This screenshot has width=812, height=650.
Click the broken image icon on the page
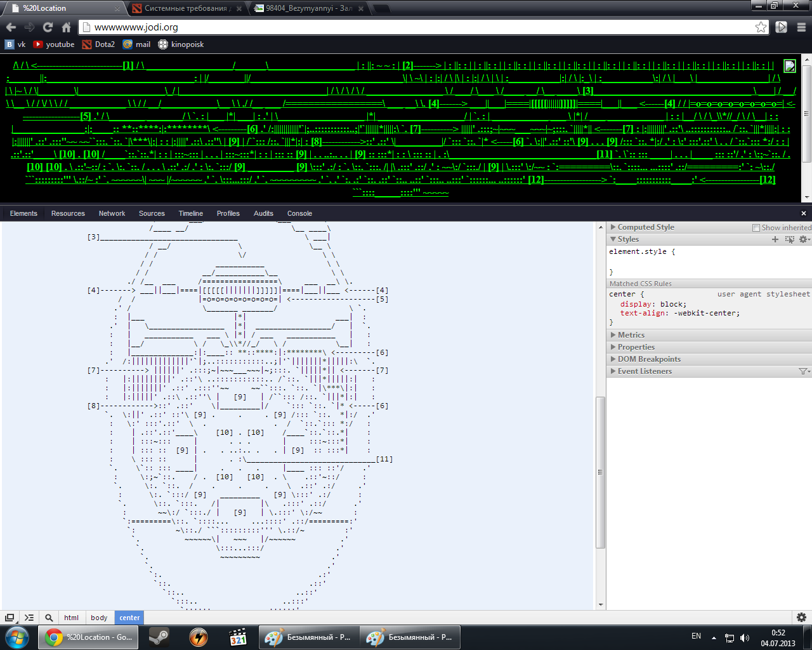[790, 66]
